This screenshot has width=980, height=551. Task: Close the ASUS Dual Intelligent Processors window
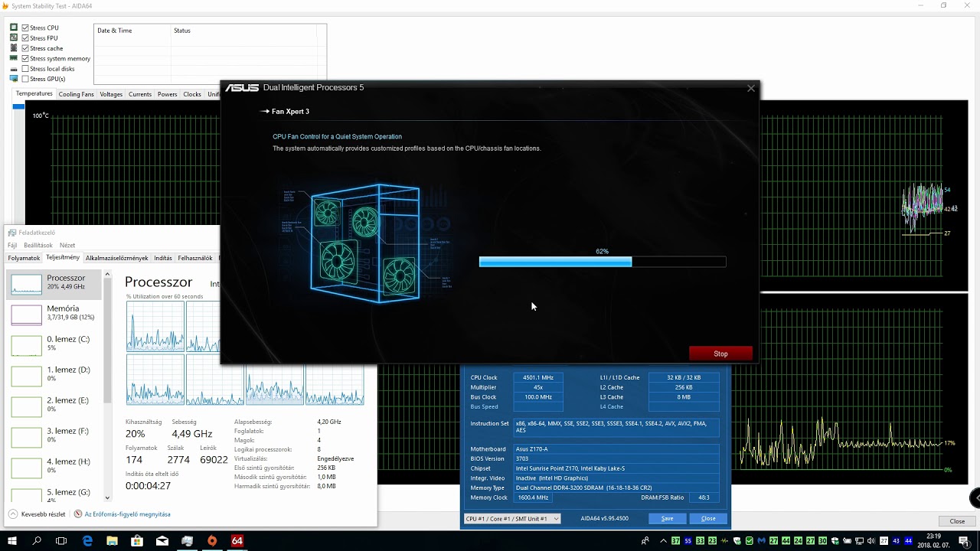(x=751, y=88)
